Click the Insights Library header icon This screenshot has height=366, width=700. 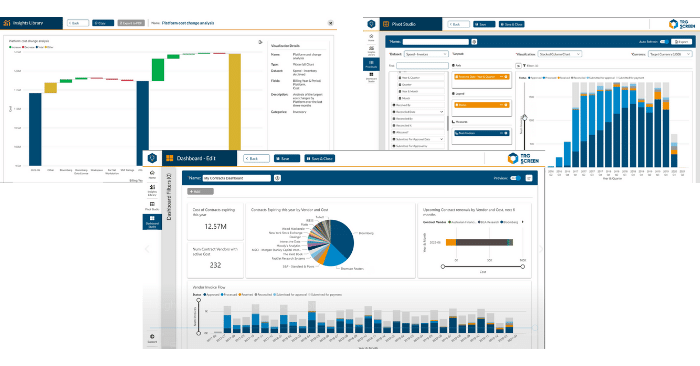[x=7, y=23]
